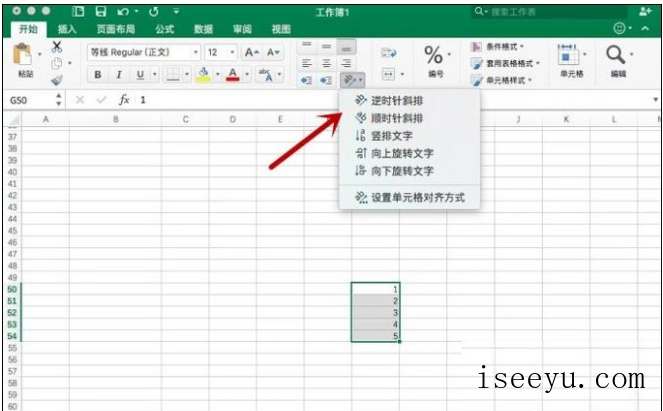The image size is (663, 411).
Task: Open 设置单元格对齐方式 alignment settings
Action: click(409, 197)
